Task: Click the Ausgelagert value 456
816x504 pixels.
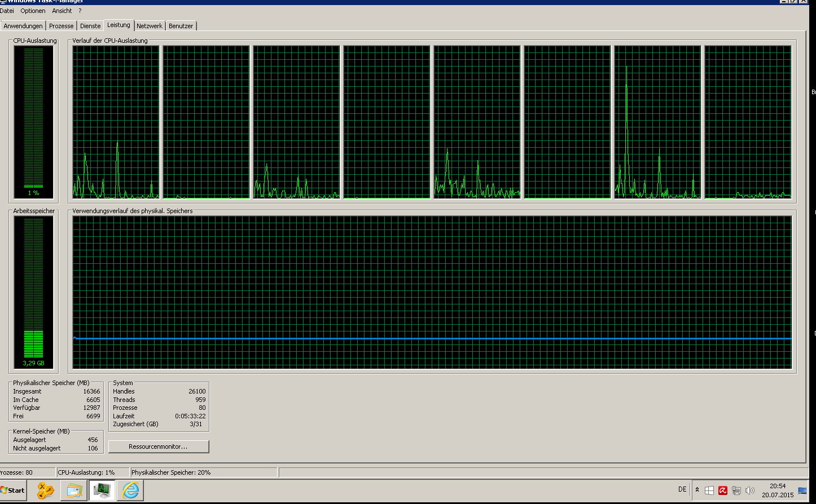Action: click(x=93, y=440)
